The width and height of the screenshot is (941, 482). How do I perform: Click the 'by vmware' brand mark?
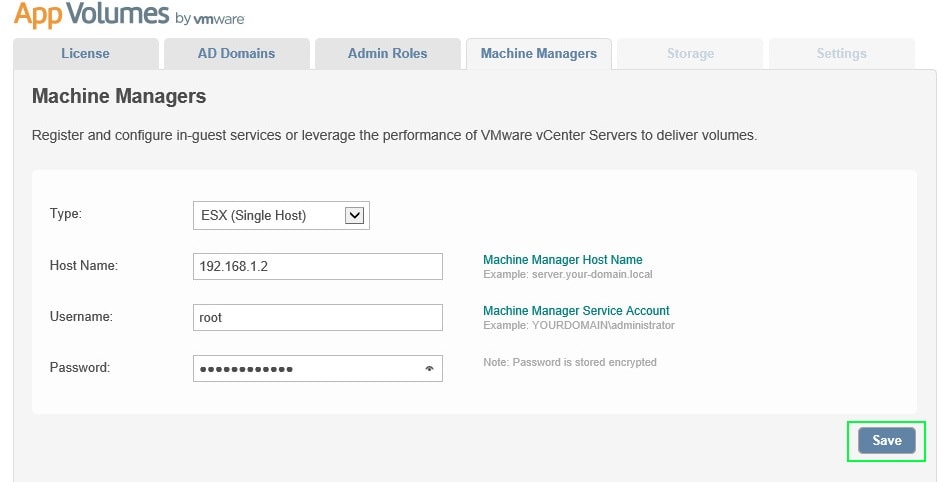point(209,19)
